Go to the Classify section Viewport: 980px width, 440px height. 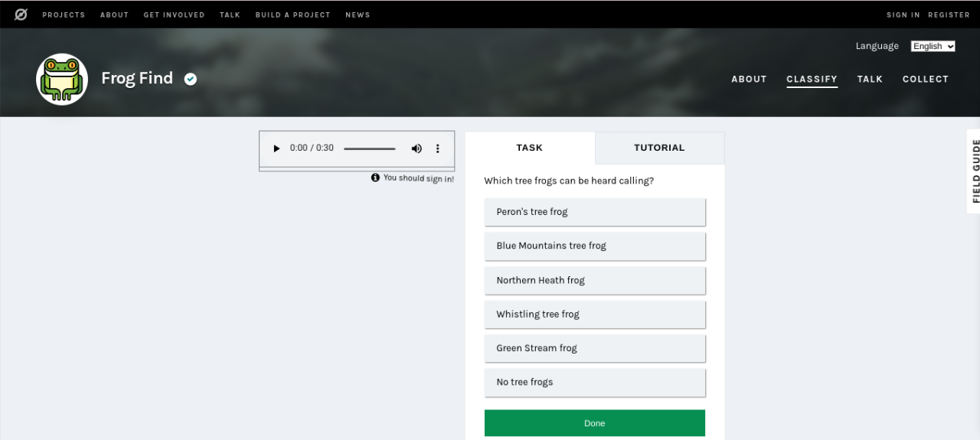812,79
